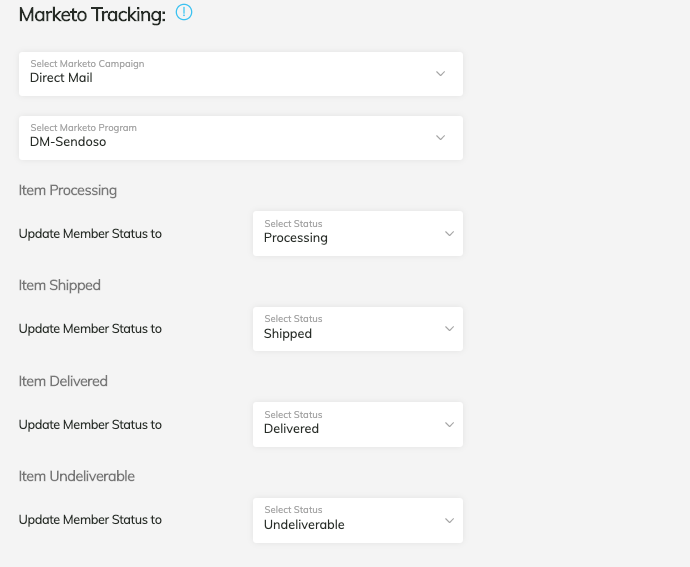
Task: Click the chevron arrow in the Direct Mail campaign field
Action: tap(440, 74)
